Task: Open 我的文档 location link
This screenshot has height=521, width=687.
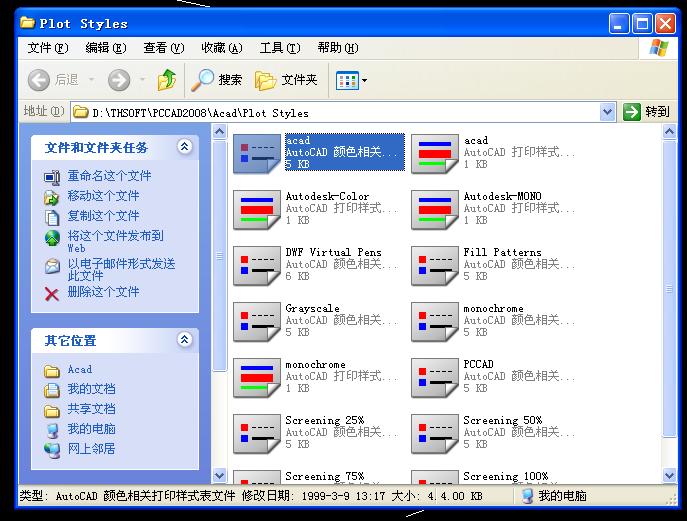Action: tap(92, 389)
